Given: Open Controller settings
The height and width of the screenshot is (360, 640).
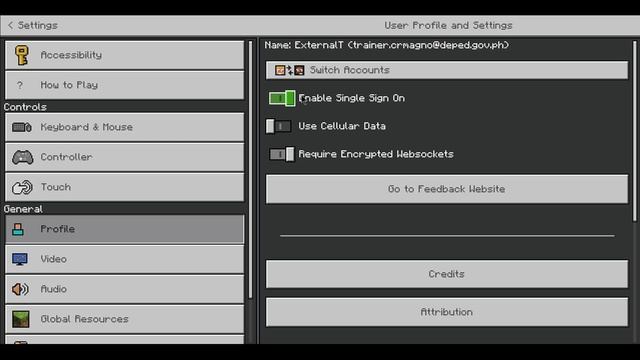Looking at the screenshot, I should coord(124,157).
